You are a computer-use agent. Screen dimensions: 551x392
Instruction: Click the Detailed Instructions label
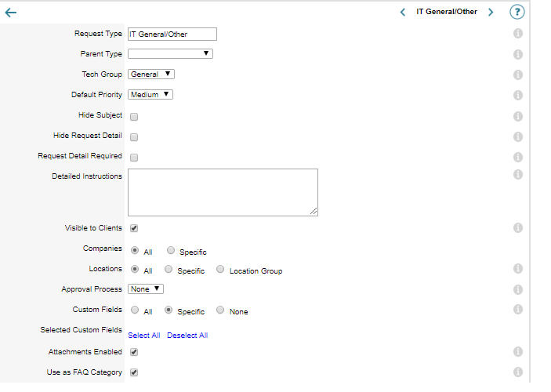[87, 176]
